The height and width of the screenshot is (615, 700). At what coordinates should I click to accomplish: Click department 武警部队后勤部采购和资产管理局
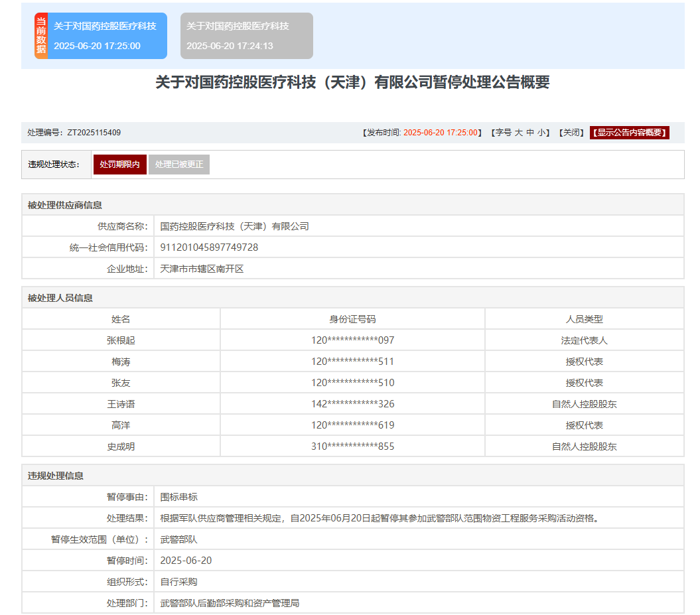coord(230,603)
